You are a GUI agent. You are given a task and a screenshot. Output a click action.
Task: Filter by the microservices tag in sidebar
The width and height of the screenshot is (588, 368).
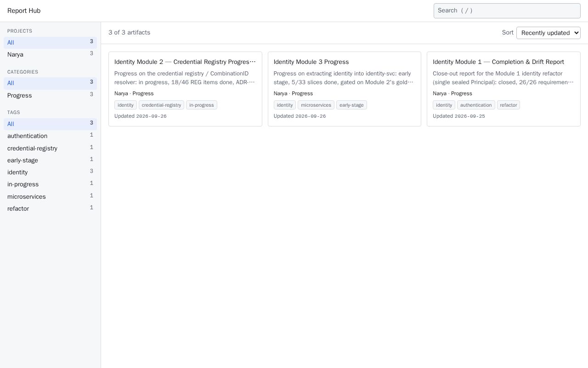[50, 196]
